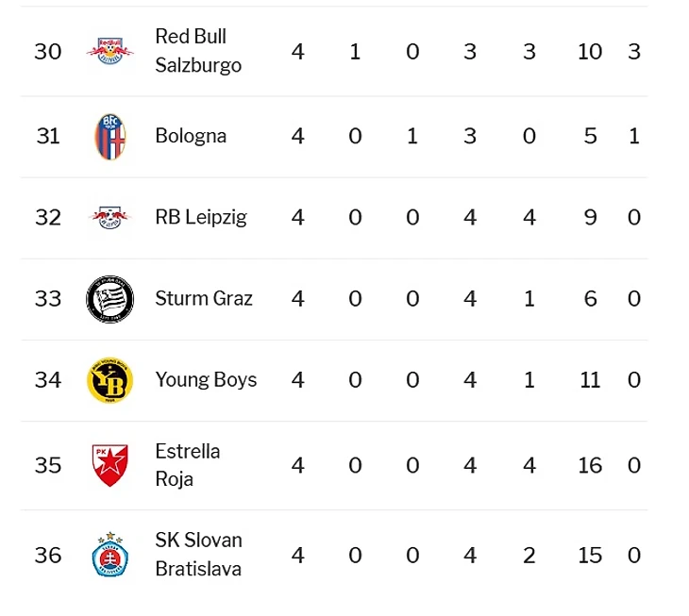This screenshot has width=689, height=616.
Task: Click Bologna's points value of 1
Action: click(634, 136)
